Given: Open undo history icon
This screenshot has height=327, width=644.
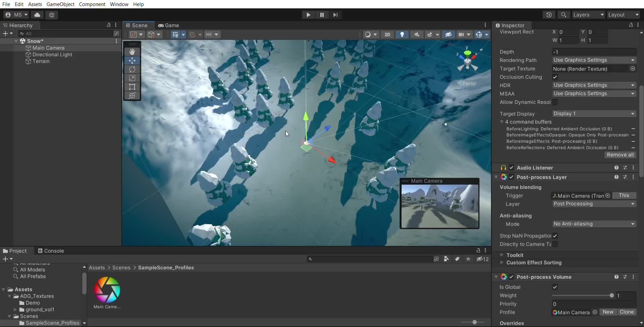Looking at the screenshot, I should (x=549, y=15).
